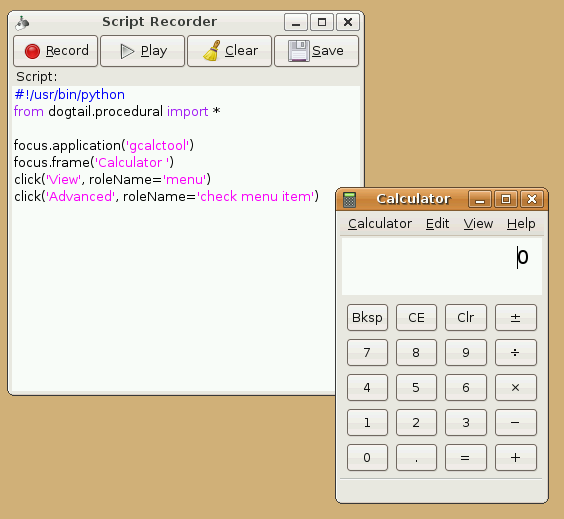Click the decimal point key
The width and height of the screenshot is (564, 519).
417,457
